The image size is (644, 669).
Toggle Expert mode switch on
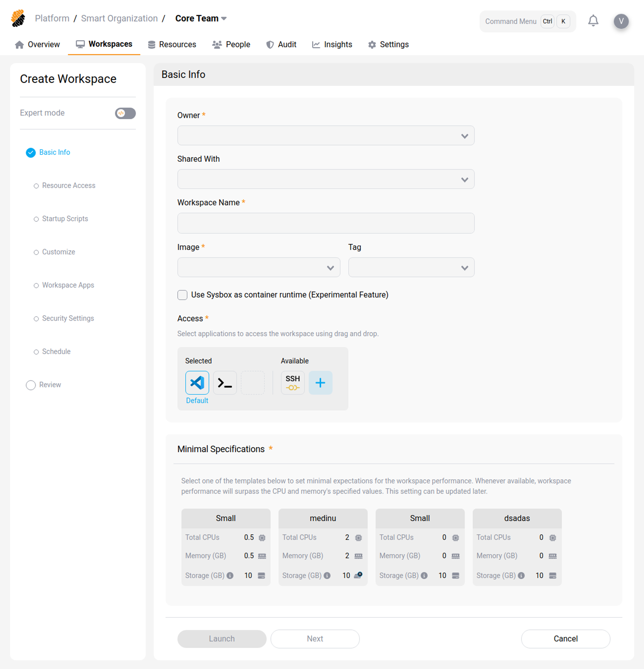pos(125,113)
